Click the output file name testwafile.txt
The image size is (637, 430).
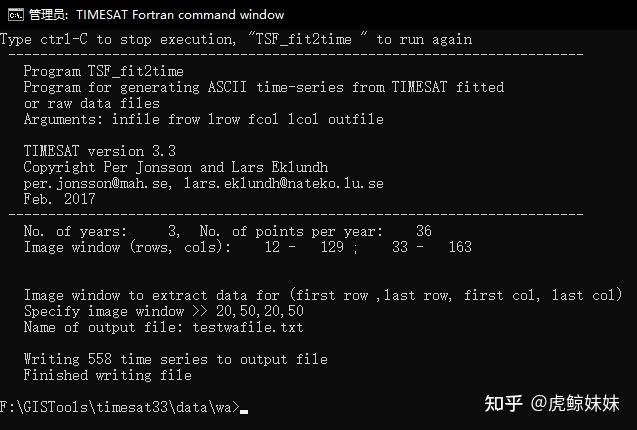coord(248,327)
